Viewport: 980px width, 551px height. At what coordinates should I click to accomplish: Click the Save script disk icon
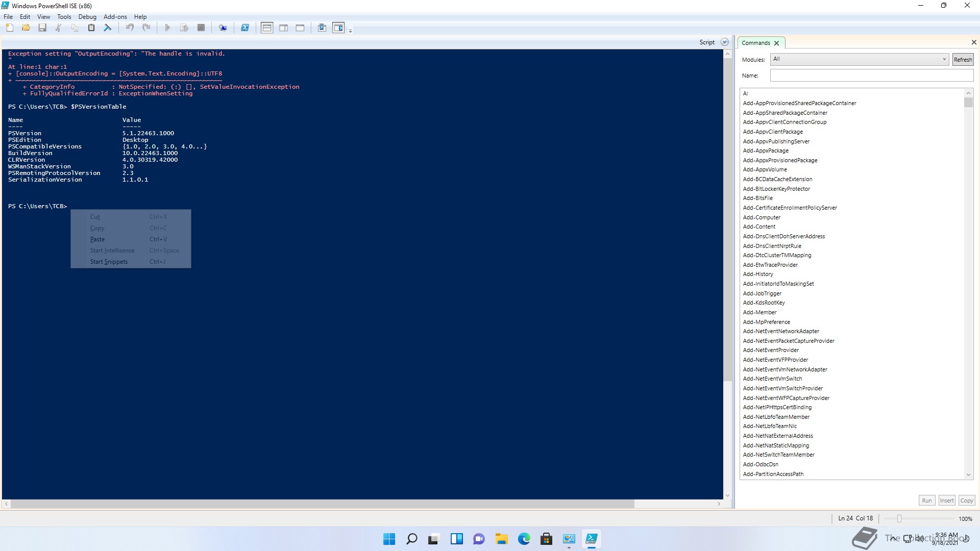click(x=42, y=28)
